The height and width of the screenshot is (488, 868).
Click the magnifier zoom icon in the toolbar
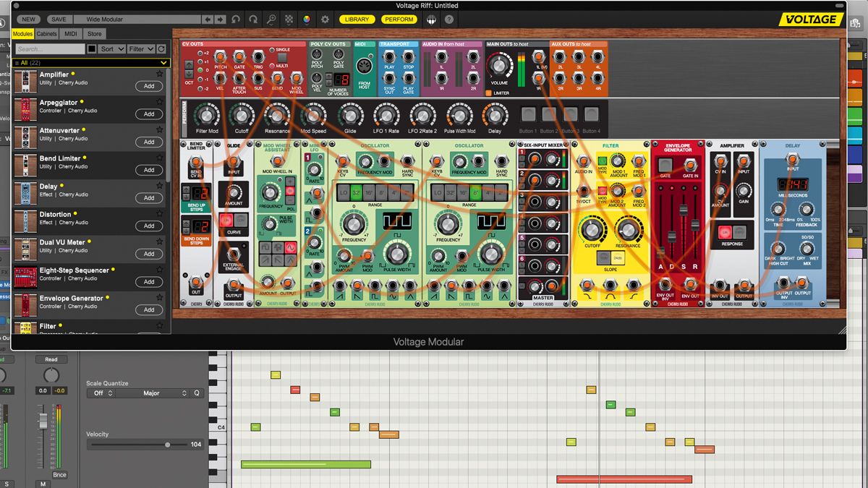coord(271,20)
